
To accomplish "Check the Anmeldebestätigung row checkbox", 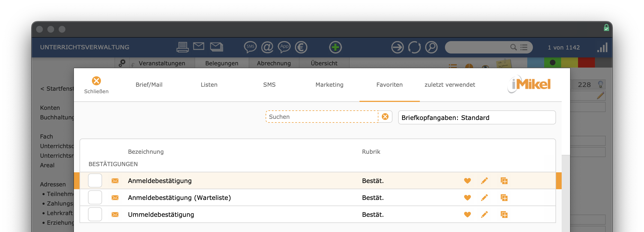I will click(x=95, y=180).
